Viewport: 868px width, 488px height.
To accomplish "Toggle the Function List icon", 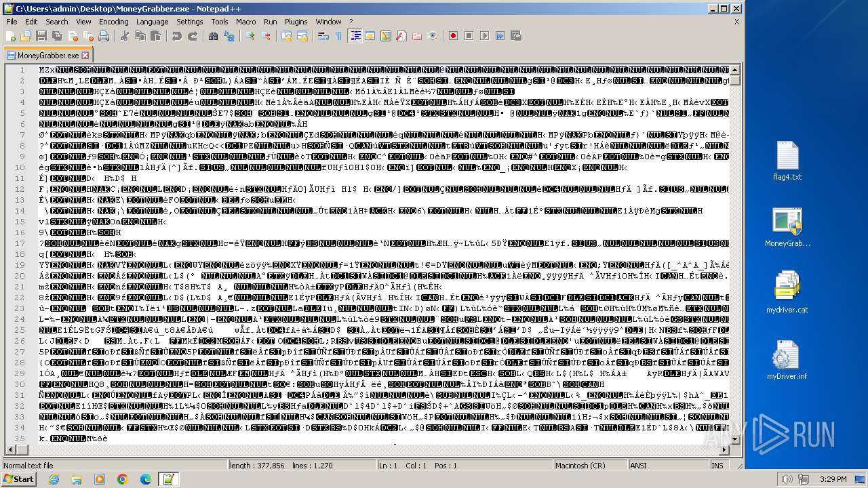I will pos(401,36).
